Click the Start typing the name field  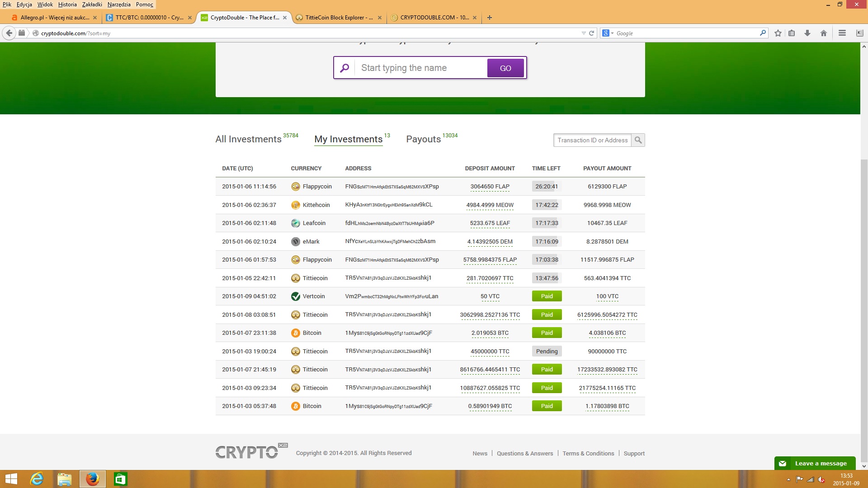point(420,68)
